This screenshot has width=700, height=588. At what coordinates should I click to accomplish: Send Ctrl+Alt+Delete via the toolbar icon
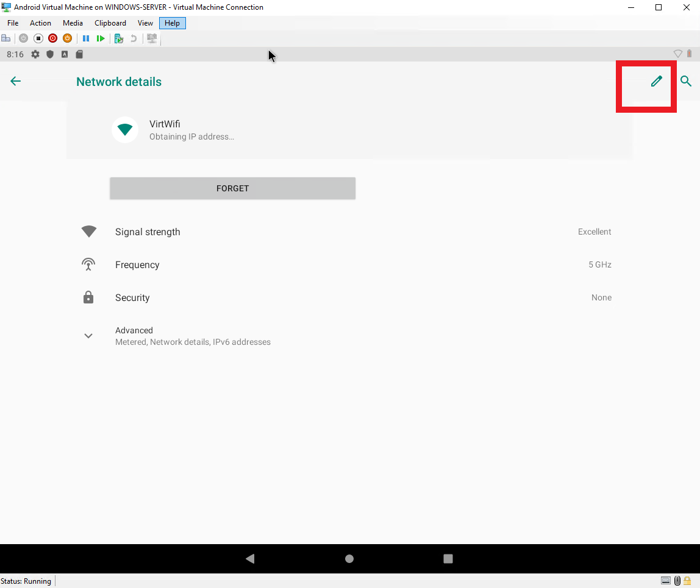[x=6, y=38]
